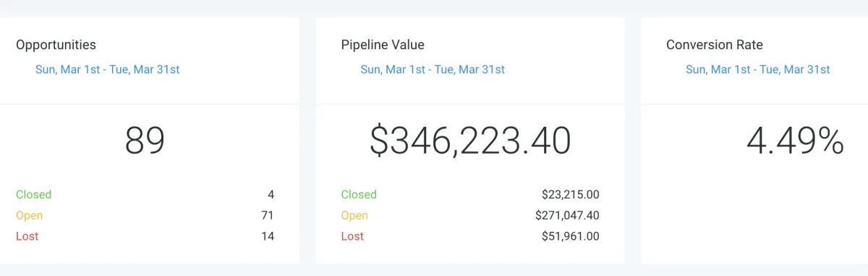This screenshot has height=276, width=868.
Task: Open the Conversion Rate date range link
Action: click(757, 70)
